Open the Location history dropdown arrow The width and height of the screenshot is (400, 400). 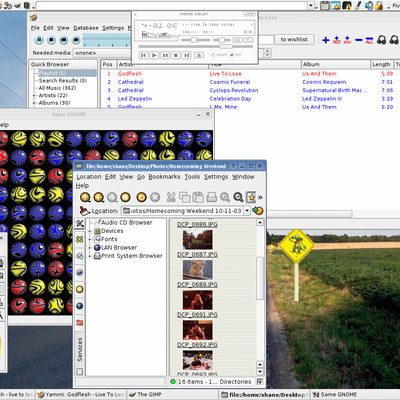tap(247, 211)
